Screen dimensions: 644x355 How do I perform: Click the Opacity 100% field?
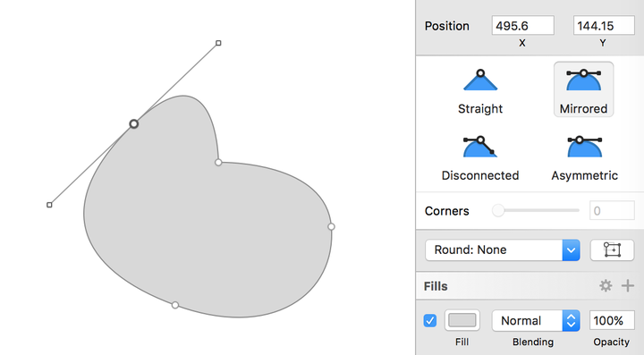point(612,320)
